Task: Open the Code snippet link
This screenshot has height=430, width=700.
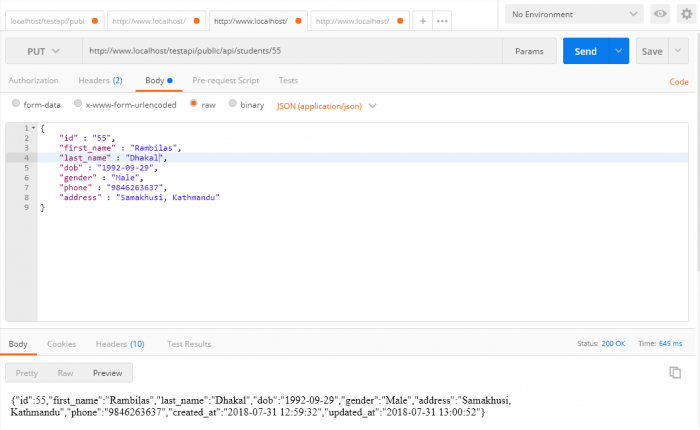Action: click(x=679, y=82)
